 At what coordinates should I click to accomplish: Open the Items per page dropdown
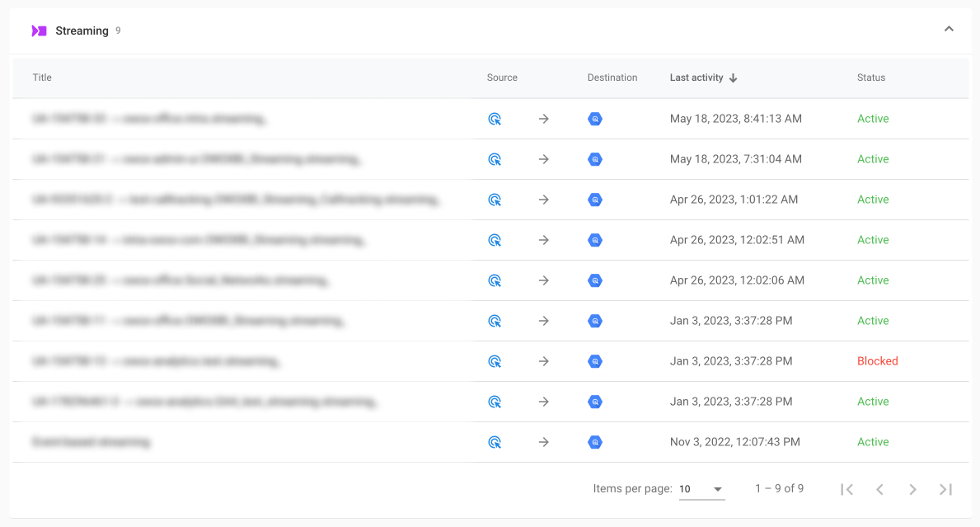pos(701,489)
